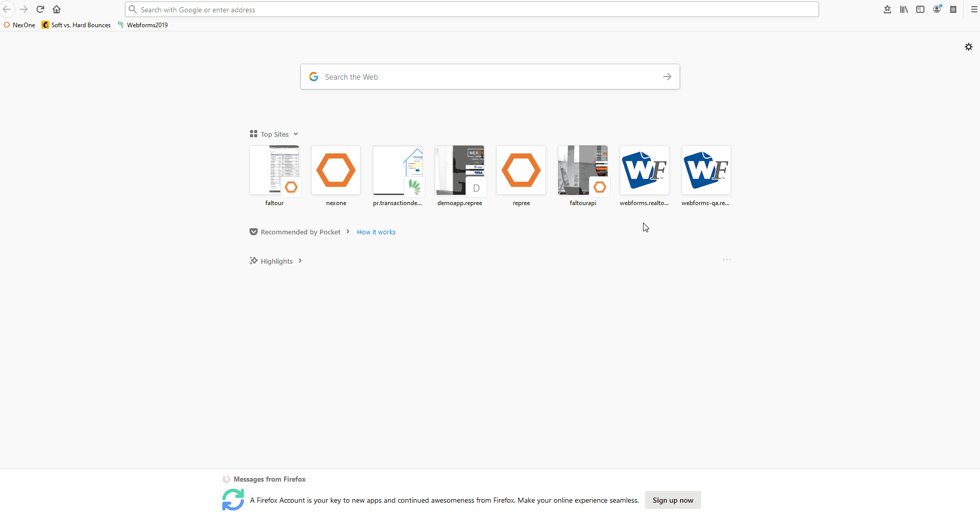Open the notepad extension icon
The height and width of the screenshot is (514, 980).
(953, 9)
